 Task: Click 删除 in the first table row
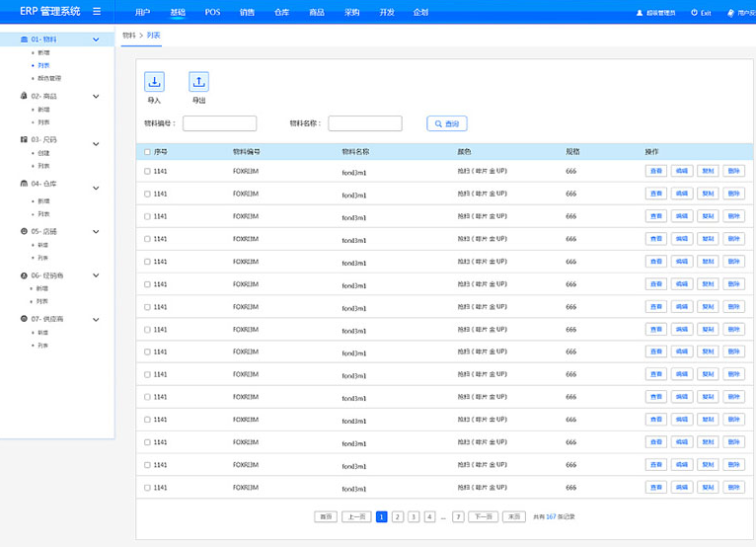tap(734, 171)
